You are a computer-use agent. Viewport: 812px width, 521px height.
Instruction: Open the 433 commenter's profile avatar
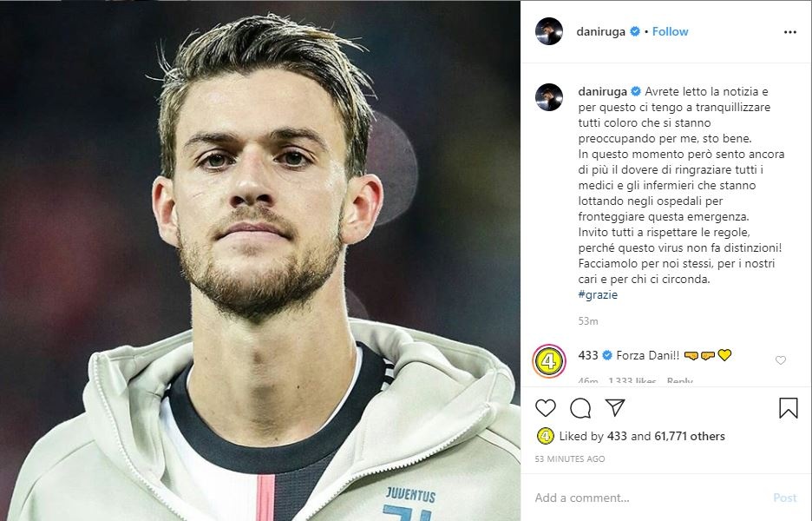point(549,359)
